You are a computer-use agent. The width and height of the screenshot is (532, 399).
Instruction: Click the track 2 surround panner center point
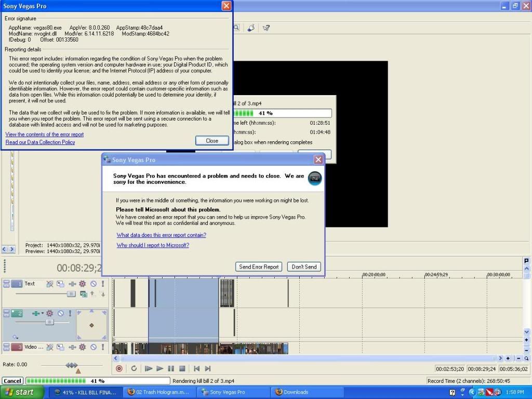click(x=91, y=325)
